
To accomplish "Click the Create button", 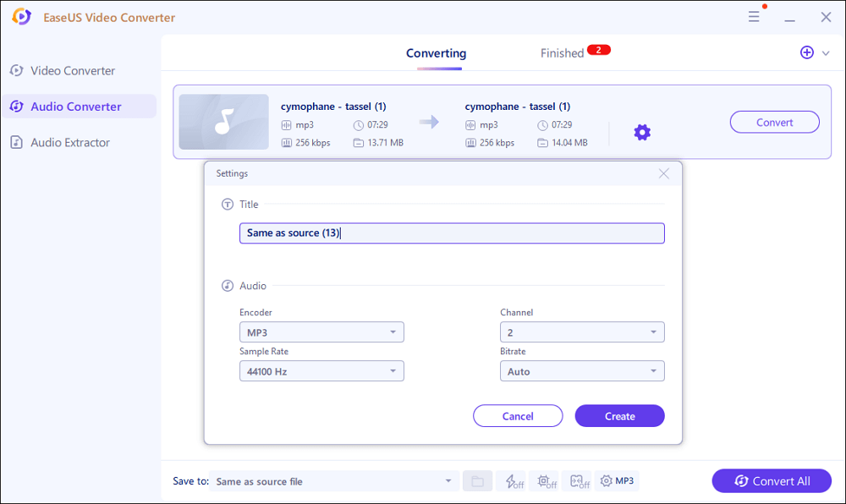I will [619, 416].
